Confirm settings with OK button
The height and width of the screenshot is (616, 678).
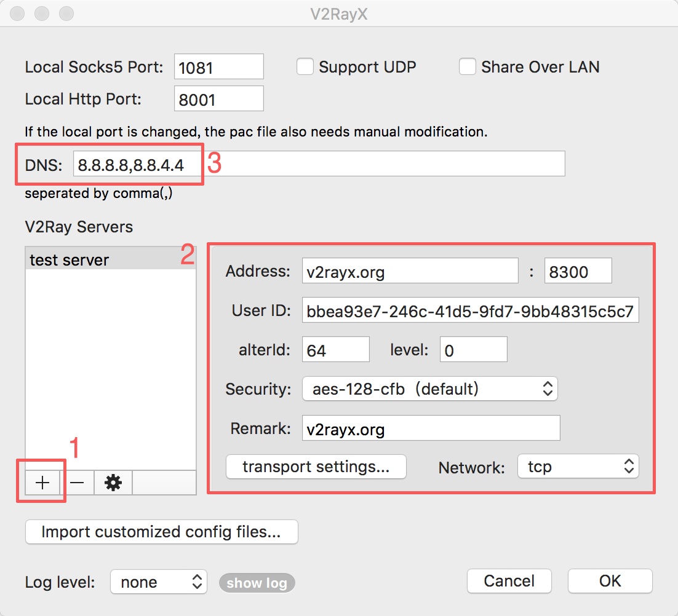click(610, 581)
